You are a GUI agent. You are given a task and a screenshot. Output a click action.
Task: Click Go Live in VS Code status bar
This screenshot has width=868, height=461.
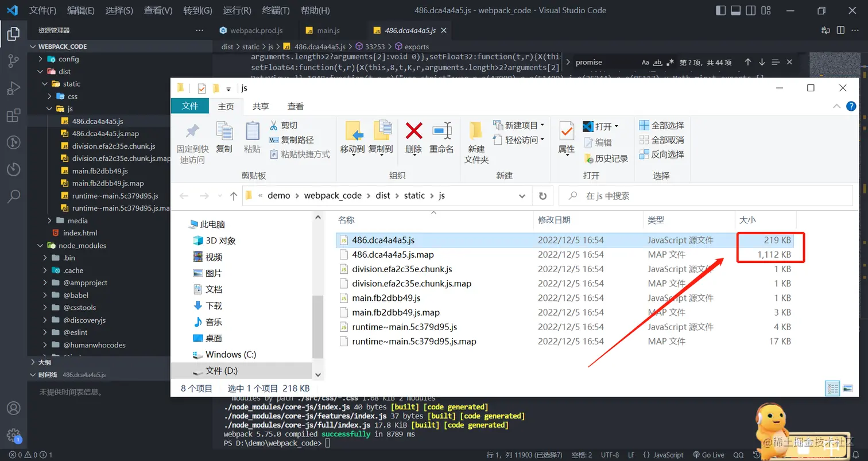pyautogui.click(x=708, y=455)
